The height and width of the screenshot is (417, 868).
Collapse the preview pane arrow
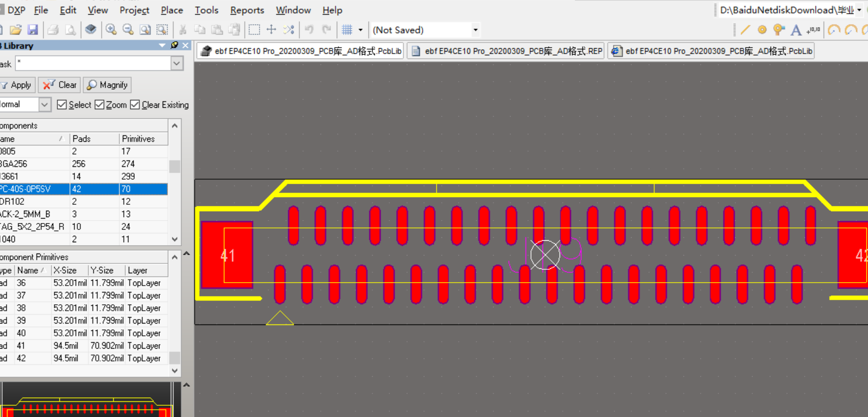point(186,385)
